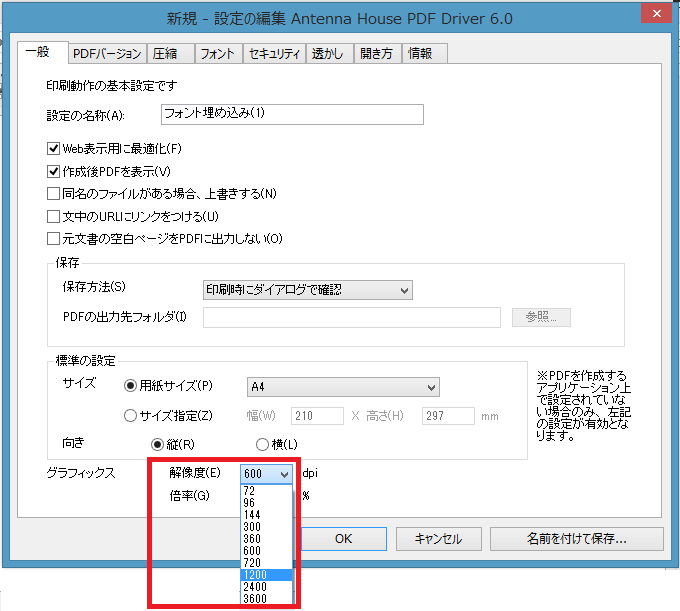Viewport: 680px width, 611px height.
Task: Open the 透かし tab
Action: 330,54
